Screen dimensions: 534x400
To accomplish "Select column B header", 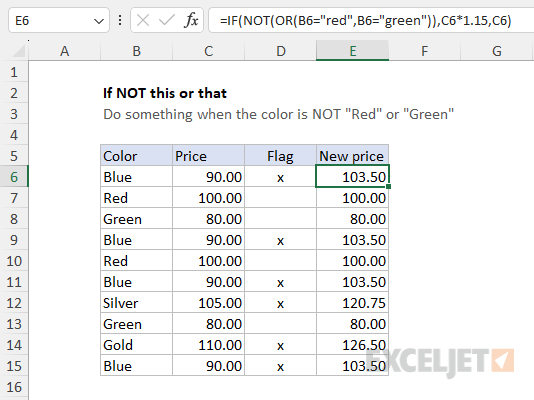I will click(137, 51).
